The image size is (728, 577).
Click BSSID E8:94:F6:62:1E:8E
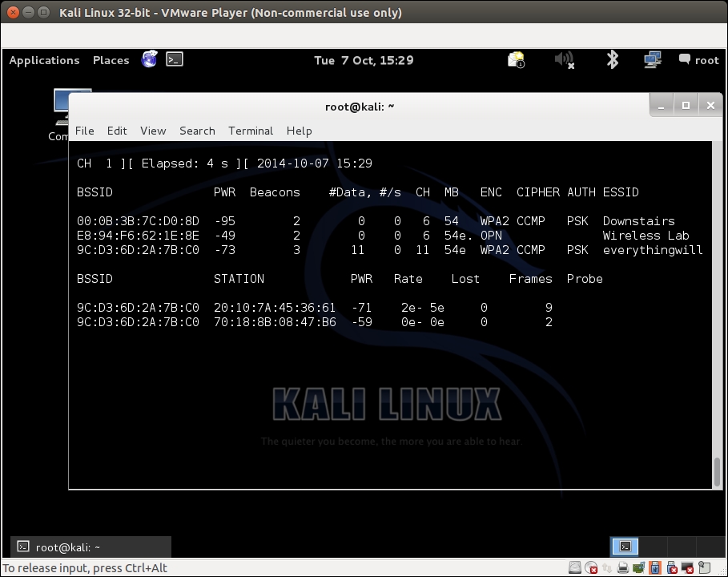pyautogui.click(x=138, y=235)
